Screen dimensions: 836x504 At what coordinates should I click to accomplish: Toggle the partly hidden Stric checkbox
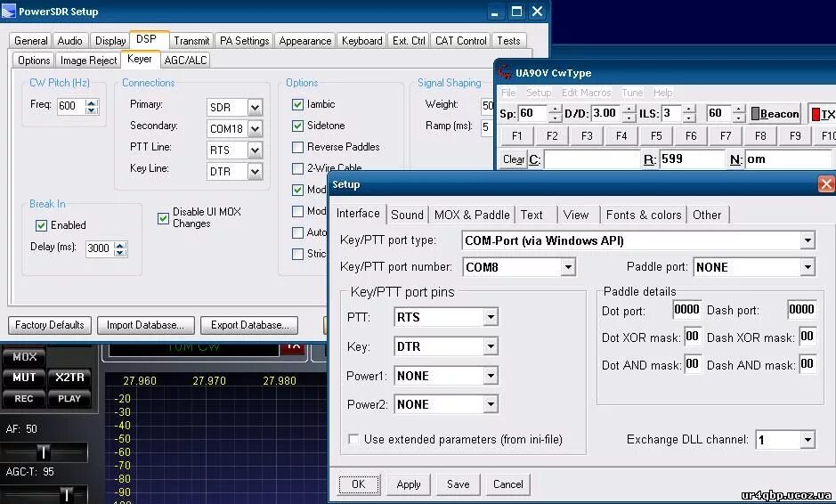tap(297, 254)
